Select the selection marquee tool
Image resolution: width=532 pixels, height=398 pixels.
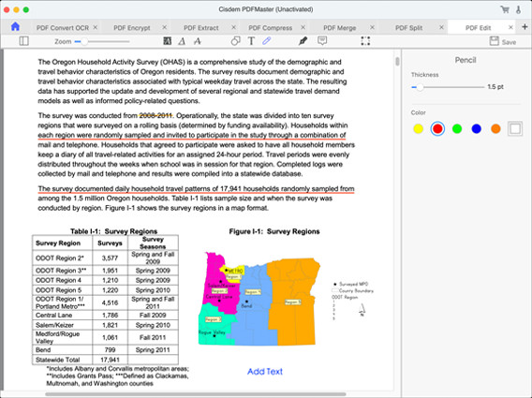coord(365,41)
